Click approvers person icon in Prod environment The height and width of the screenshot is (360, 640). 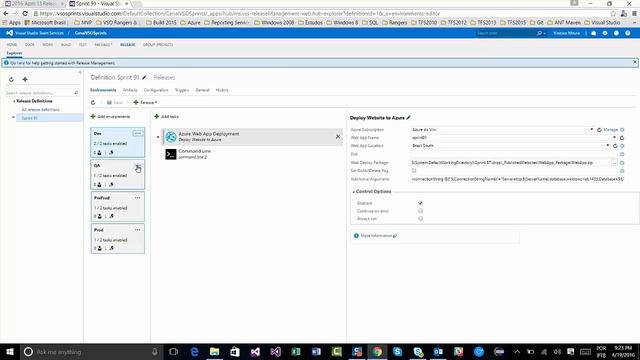[x=99, y=248]
